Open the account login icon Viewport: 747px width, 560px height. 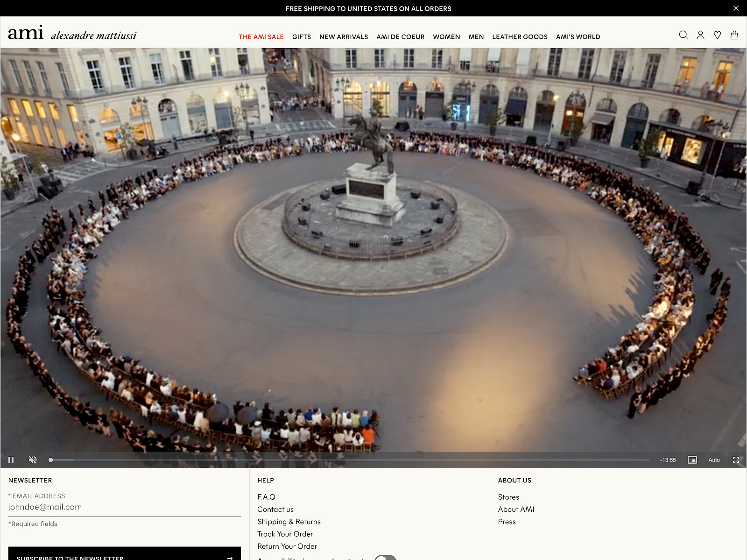700,35
